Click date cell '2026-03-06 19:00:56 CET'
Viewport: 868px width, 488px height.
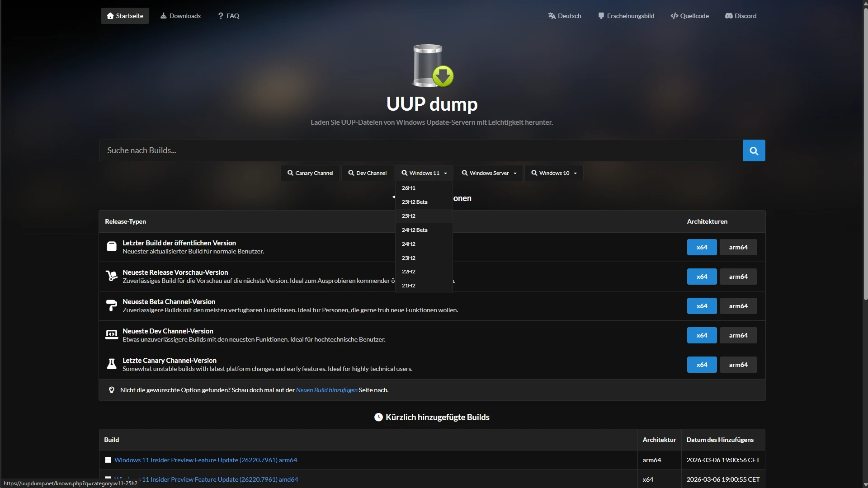click(723, 460)
